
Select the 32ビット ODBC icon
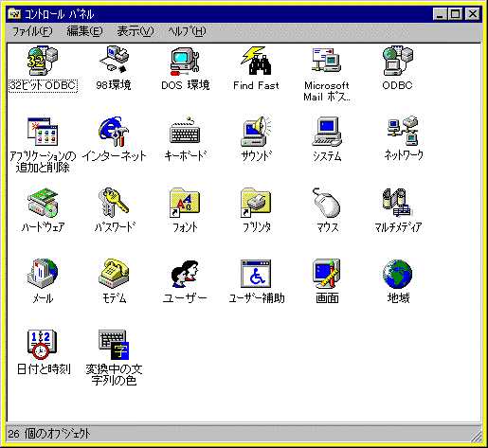tap(43, 61)
